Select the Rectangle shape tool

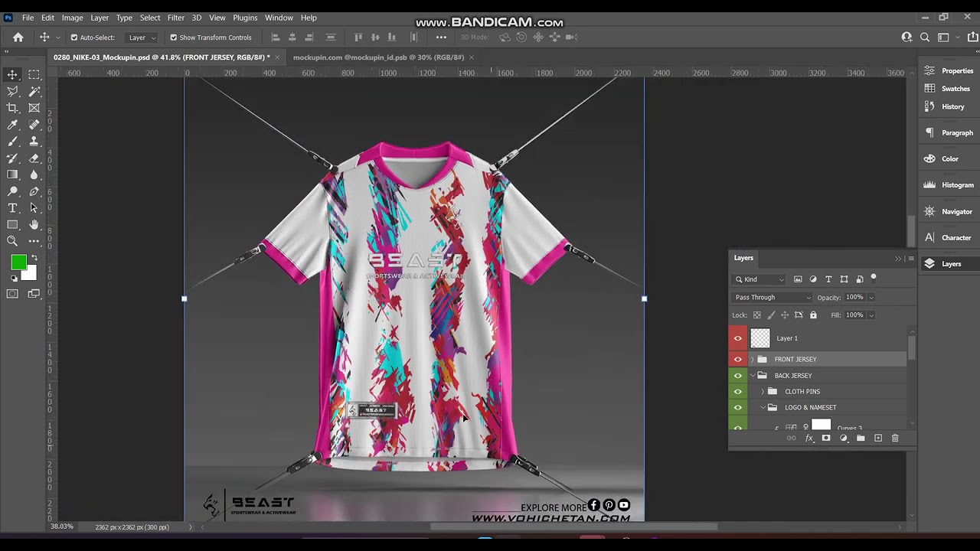pyautogui.click(x=13, y=225)
